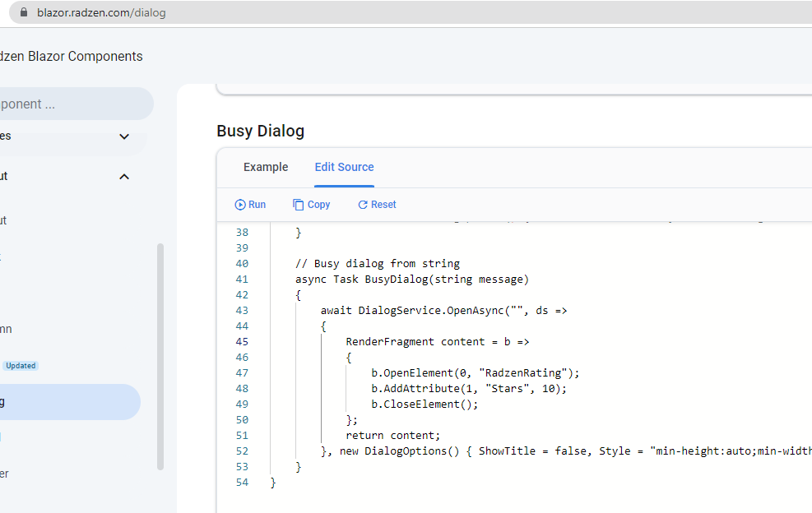The height and width of the screenshot is (513, 812).
Task: Click the "new DialogOptions()" code line
Action: [566, 451]
